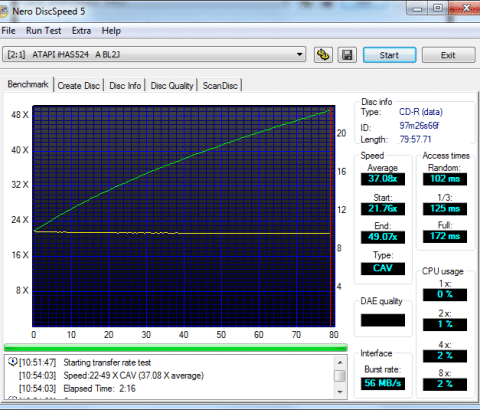The width and height of the screenshot is (480, 410).
Task: Select the Benchmark tab
Action: pos(28,84)
